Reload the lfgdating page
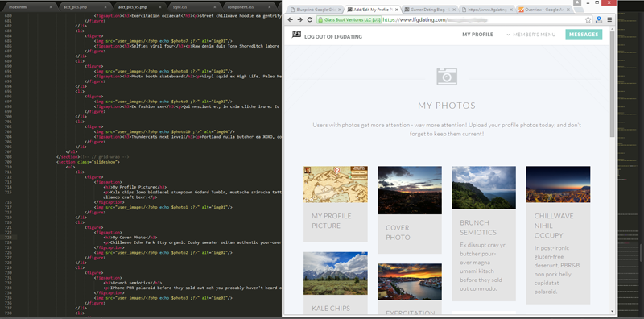The height and width of the screenshot is (319, 644). [x=310, y=19]
